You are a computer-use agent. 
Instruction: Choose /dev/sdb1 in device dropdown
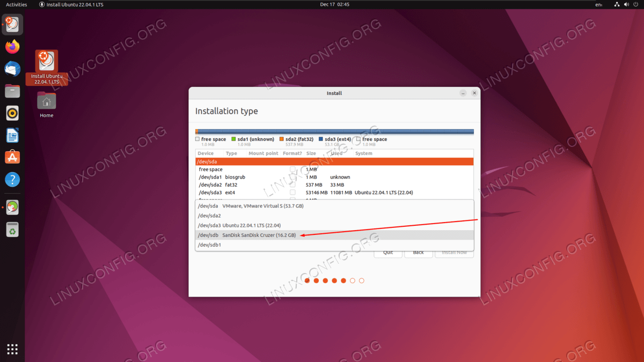pos(334,245)
